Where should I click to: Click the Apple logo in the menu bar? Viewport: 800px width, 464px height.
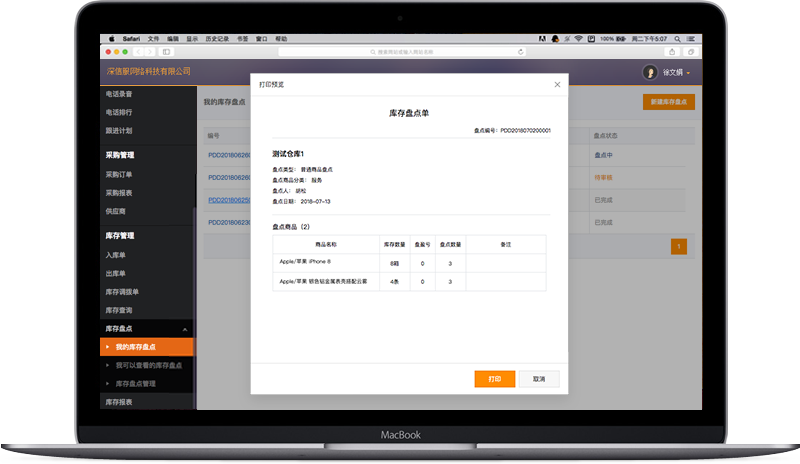pyautogui.click(x=112, y=39)
